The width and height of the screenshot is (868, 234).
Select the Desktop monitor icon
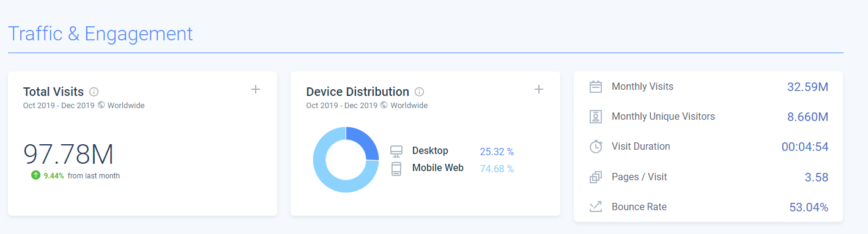tap(396, 152)
